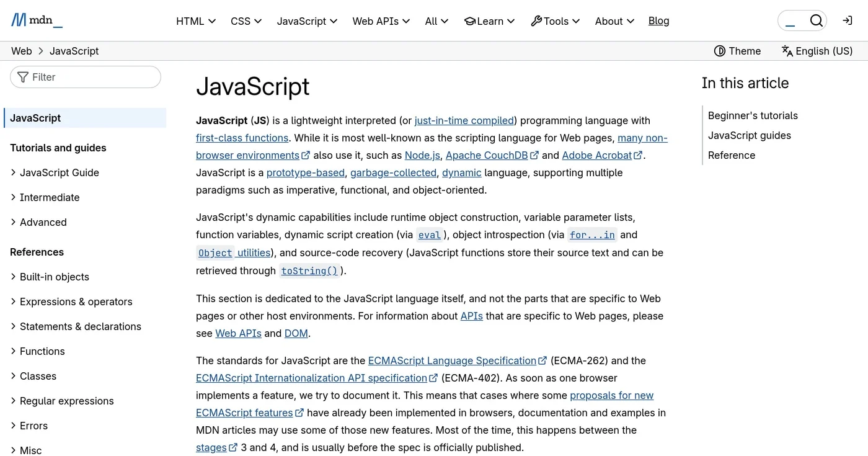Open the Web APIs navigation menu
Viewport: 868px width, 456px height.
381,21
